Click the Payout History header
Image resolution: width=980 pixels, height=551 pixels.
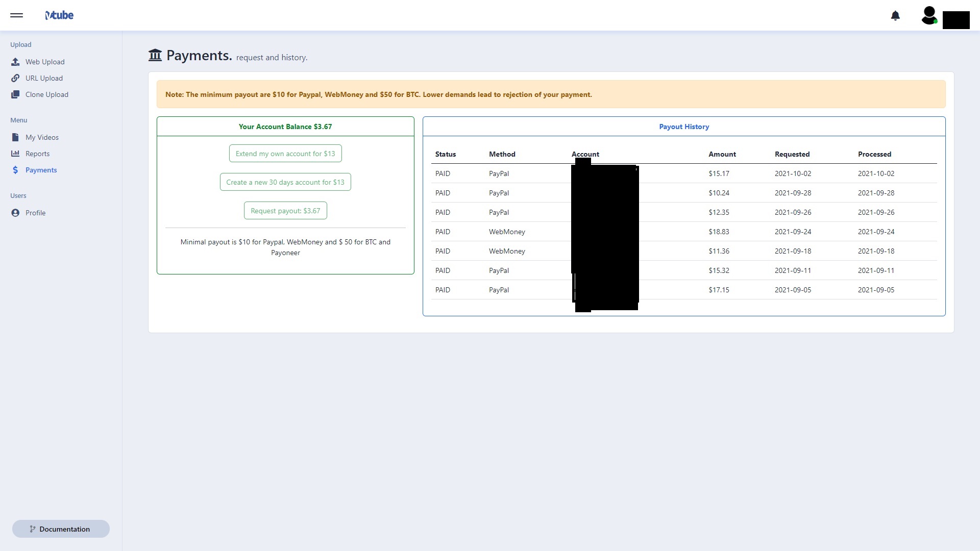point(684,127)
